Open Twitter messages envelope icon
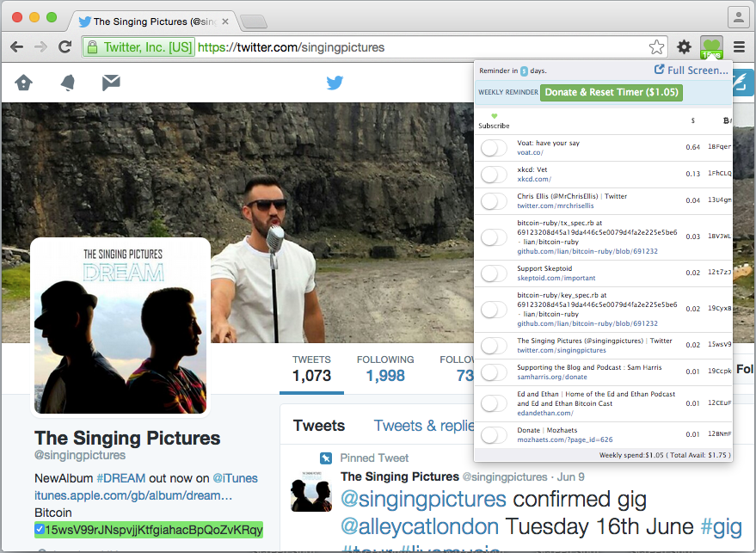Image resolution: width=756 pixels, height=553 pixels. [x=111, y=83]
